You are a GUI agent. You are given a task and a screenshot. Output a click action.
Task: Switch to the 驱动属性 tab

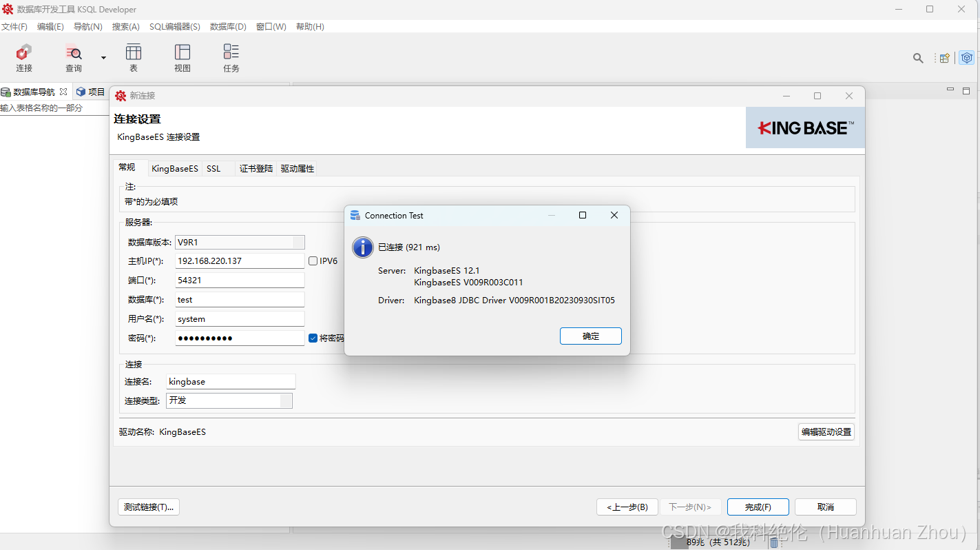(x=298, y=169)
